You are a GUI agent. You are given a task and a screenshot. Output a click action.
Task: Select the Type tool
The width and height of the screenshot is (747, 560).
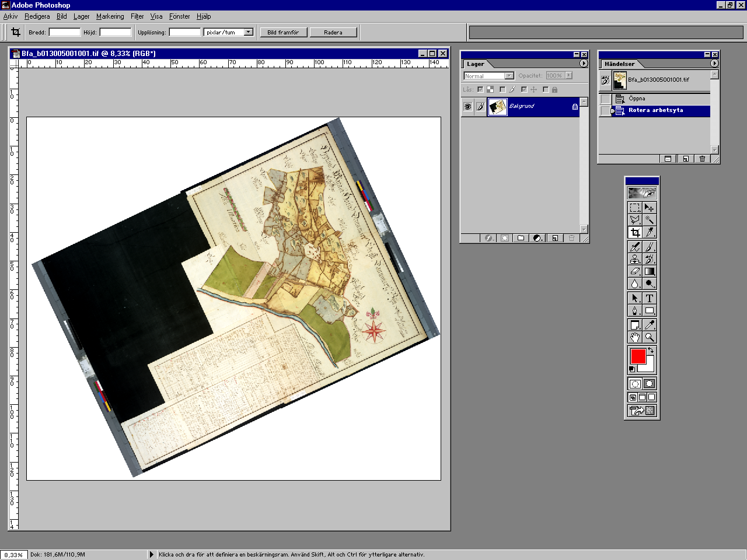click(x=650, y=298)
